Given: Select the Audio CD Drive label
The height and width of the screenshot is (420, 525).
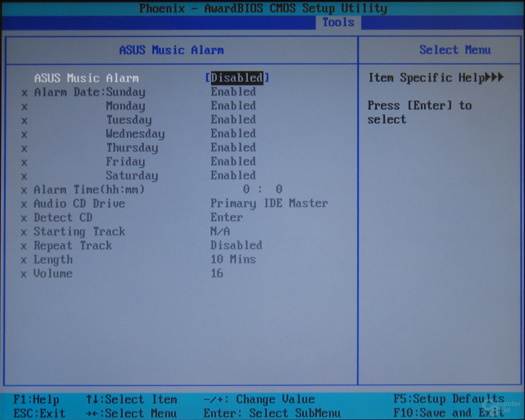Looking at the screenshot, I should click(79, 204).
